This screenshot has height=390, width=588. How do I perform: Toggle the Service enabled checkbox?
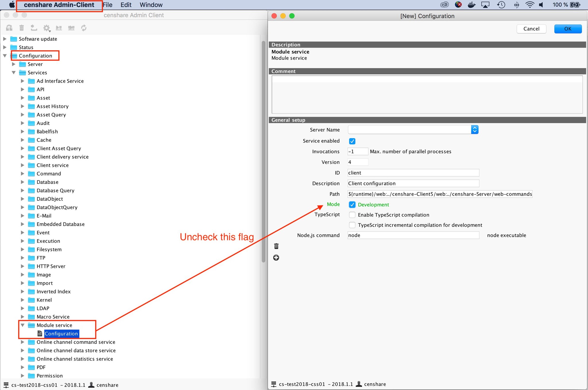point(352,141)
